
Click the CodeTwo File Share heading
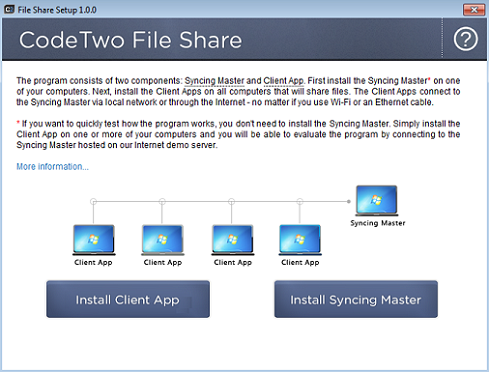[x=130, y=40]
